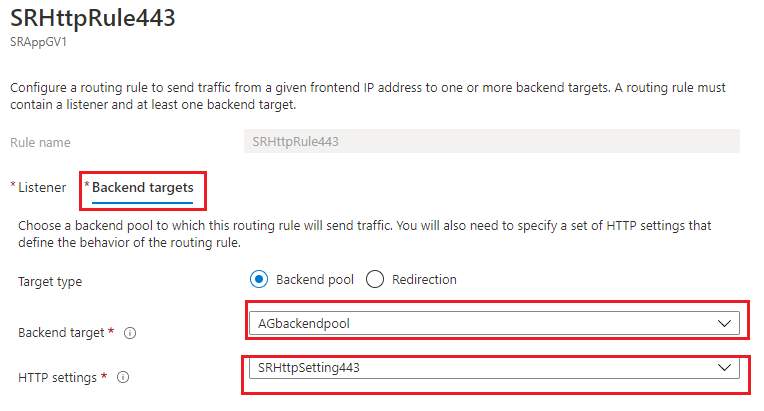Select the Backend pool radio button
This screenshot has height=411, width=764.
click(258, 279)
